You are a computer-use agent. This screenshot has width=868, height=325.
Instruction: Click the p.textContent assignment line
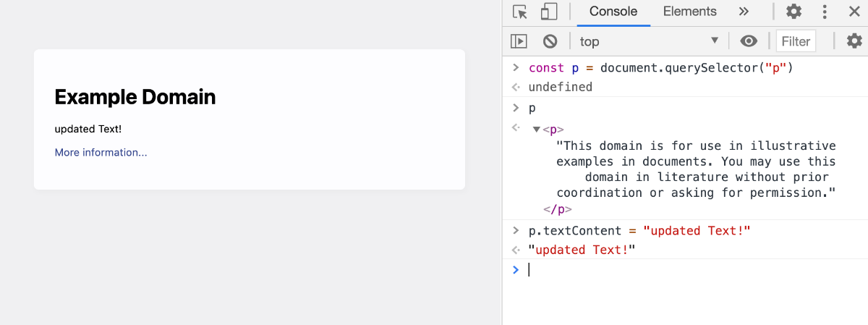[639, 231]
